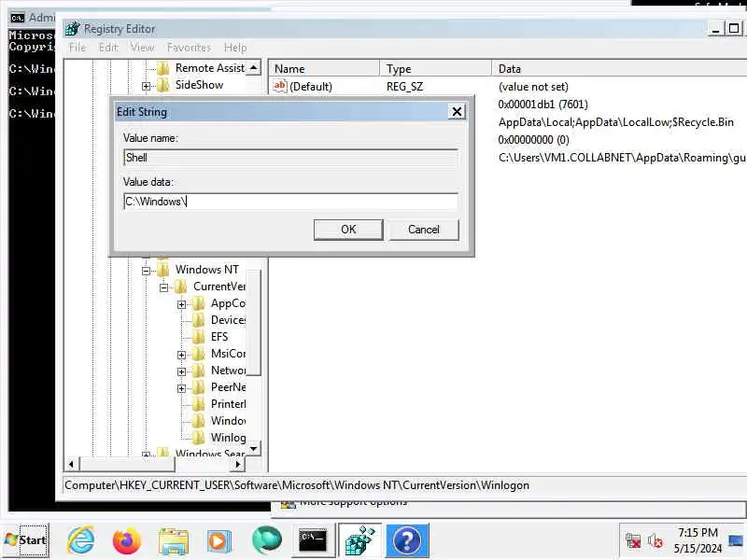Open Windows Media Player taskbar icon
747x560 pixels.
(218, 541)
